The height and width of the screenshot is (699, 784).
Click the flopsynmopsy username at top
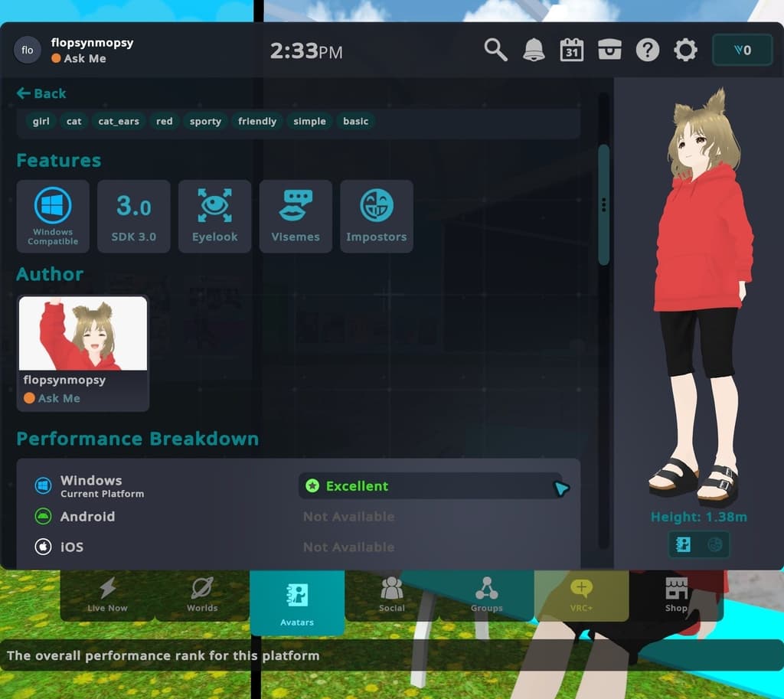tap(92, 43)
